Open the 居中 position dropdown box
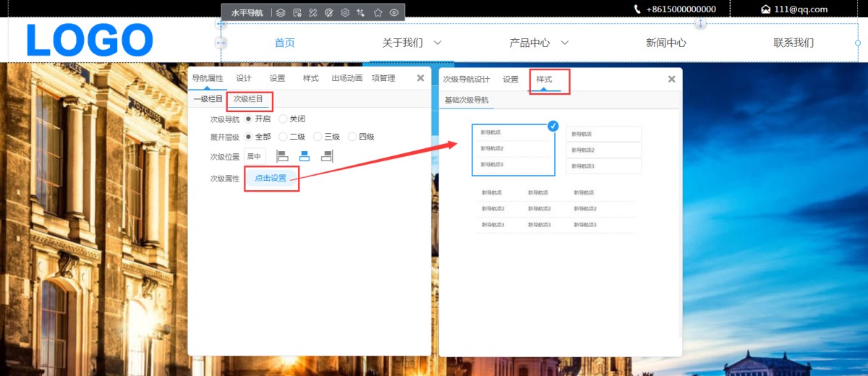 coord(255,156)
